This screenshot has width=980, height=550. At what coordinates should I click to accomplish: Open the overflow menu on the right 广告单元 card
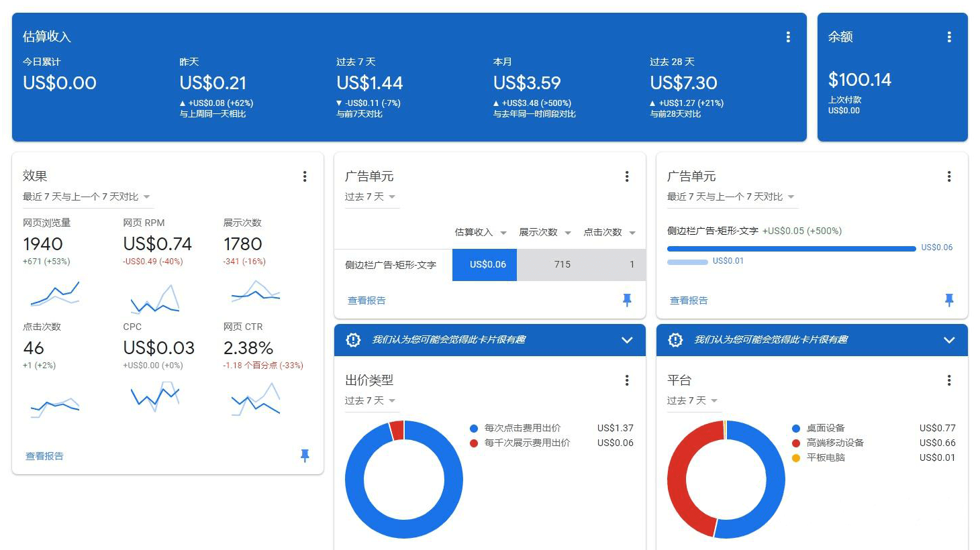(949, 176)
